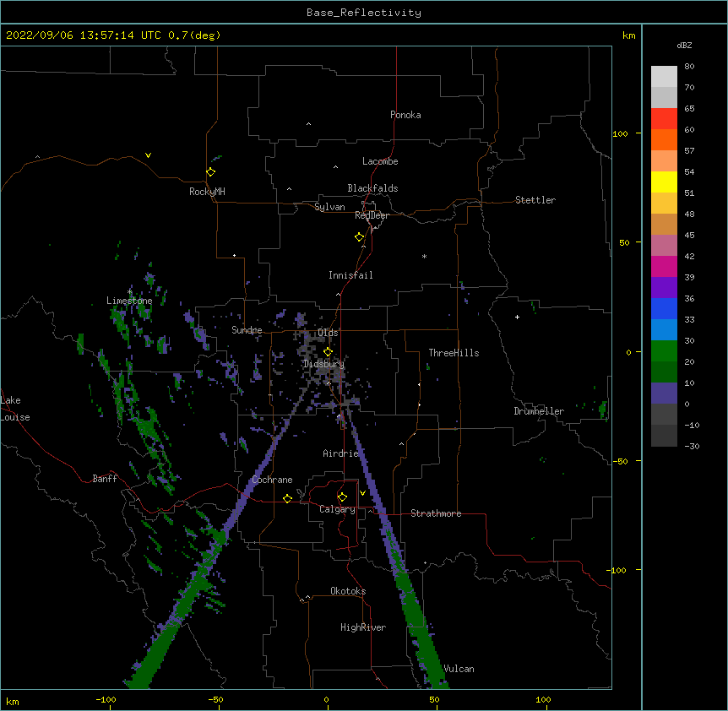Click the Okotoks label
Viewport: 728px width, 711px height.
[x=348, y=591]
